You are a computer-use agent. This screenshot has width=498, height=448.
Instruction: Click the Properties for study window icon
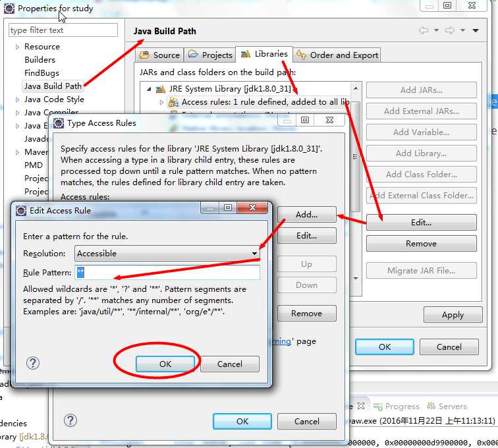9,9
